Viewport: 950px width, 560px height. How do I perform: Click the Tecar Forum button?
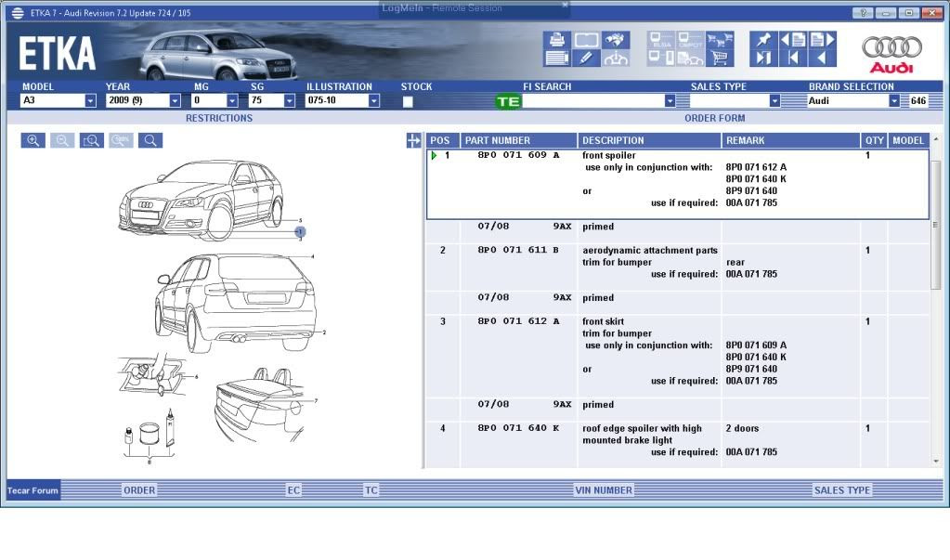pos(33,490)
